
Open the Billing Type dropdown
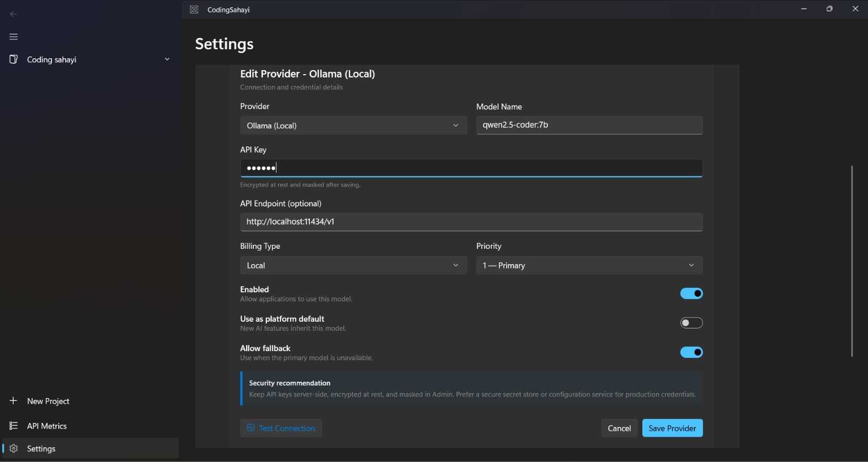pyautogui.click(x=353, y=265)
